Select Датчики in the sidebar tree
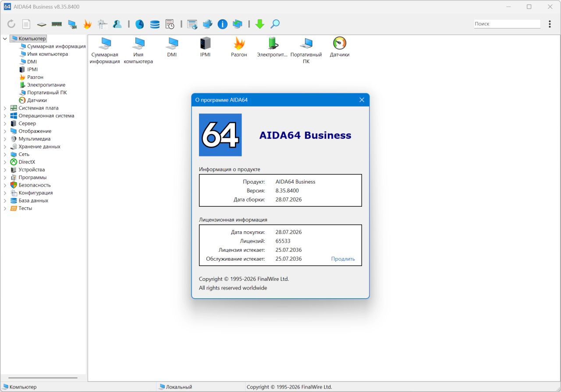Viewport: 561px width, 392px height. (37, 100)
